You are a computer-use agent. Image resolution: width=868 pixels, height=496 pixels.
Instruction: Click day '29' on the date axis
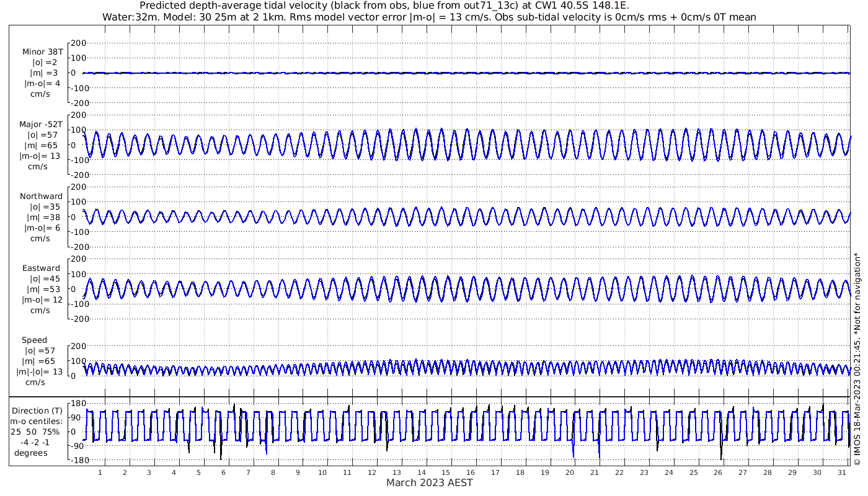792,472
